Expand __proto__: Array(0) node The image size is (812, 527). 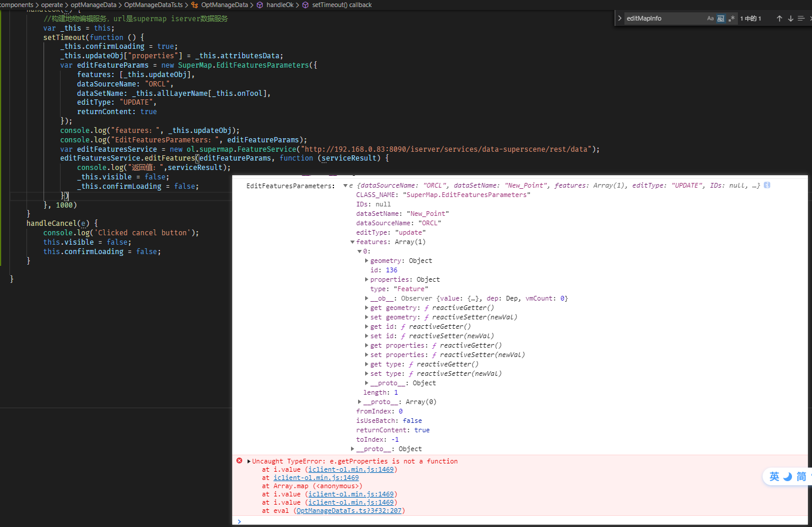(359, 402)
